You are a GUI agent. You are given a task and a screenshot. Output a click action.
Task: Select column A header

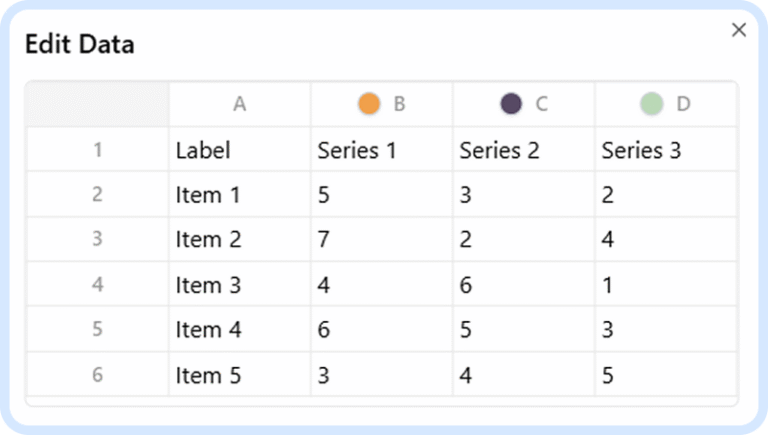[x=239, y=103]
